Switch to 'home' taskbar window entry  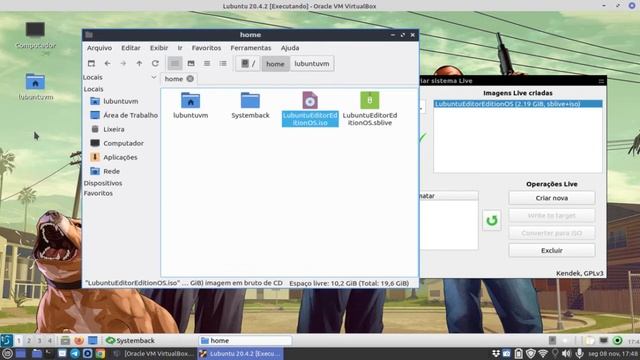coord(245,340)
